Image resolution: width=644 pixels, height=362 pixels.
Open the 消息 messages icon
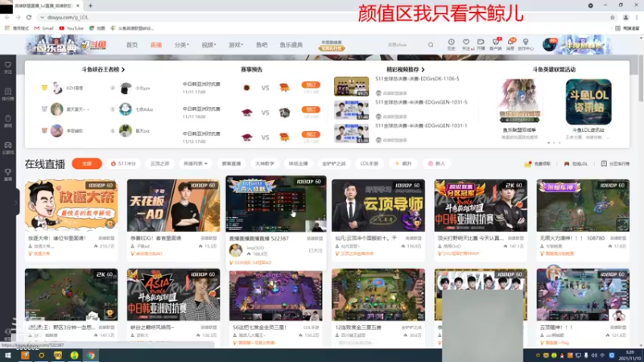point(510,44)
